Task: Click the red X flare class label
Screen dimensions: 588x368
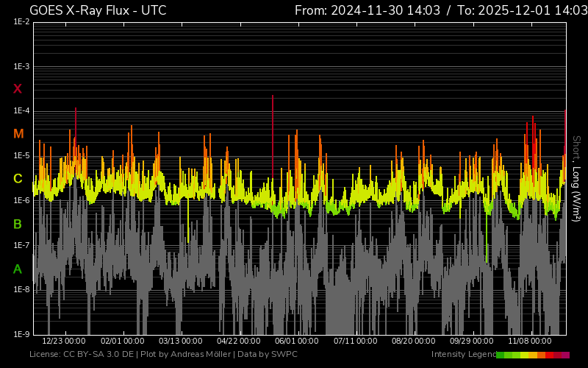Action: pyautogui.click(x=18, y=89)
